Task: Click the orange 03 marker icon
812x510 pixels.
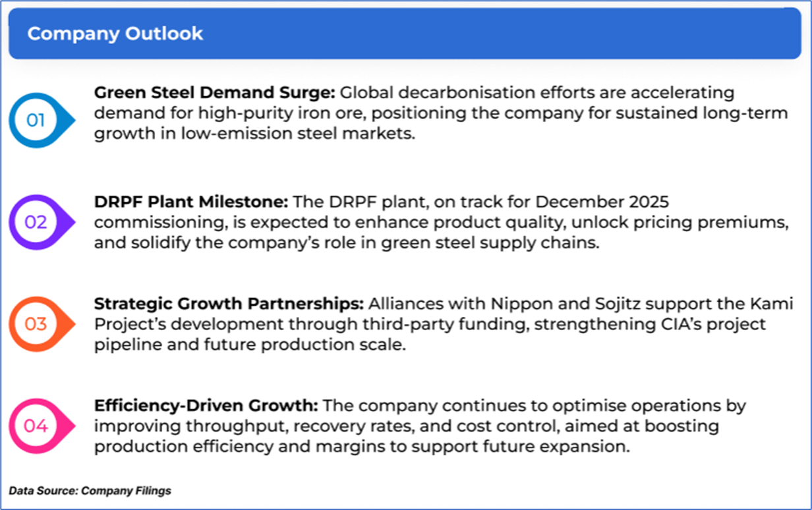Action: [x=36, y=324]
